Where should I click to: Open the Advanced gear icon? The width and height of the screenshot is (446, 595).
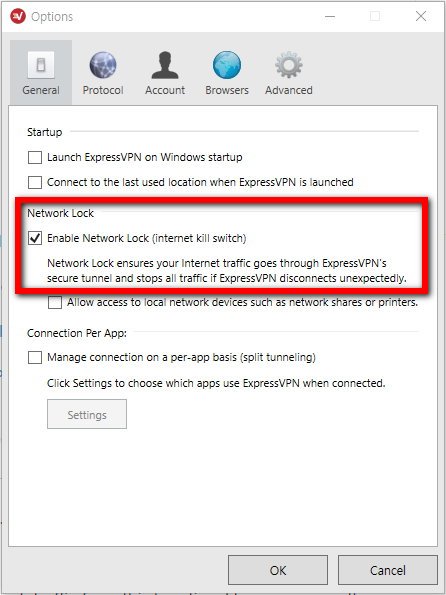pyautogui.click(x=289, y=65)
